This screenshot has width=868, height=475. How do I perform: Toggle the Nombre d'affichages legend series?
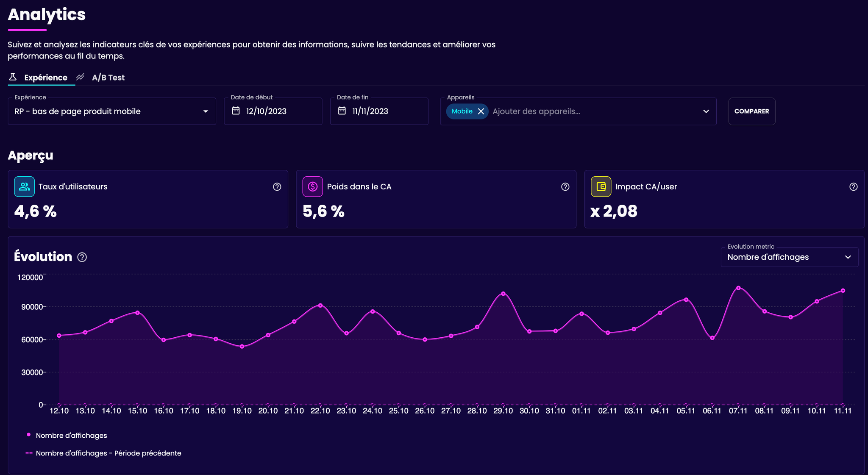coord(67,436)
